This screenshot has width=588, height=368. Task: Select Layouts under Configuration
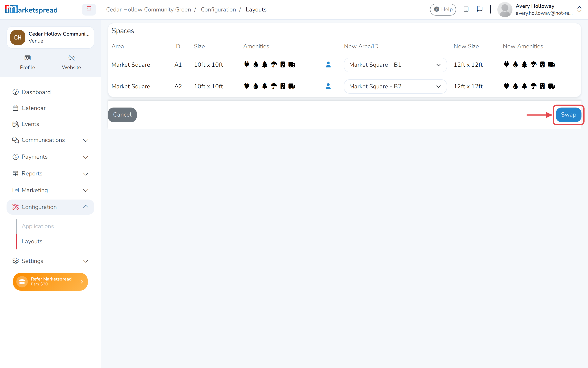[32, 241]
